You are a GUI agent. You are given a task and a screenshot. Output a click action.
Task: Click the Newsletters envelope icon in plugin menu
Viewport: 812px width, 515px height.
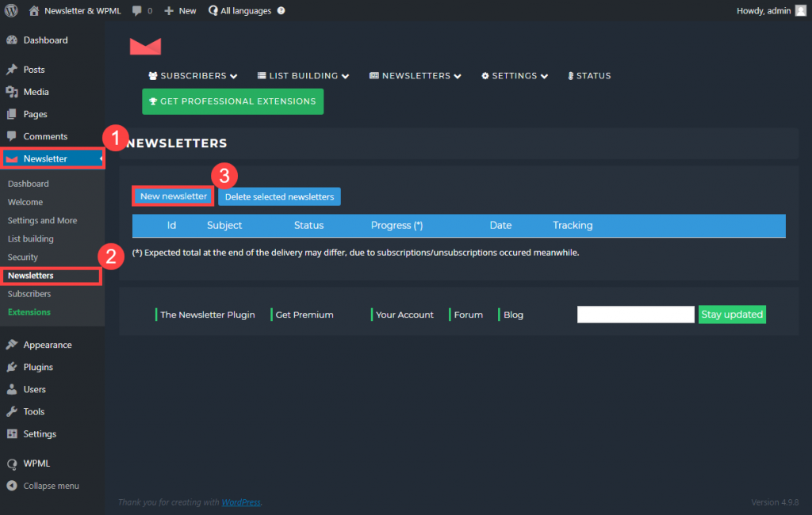(x=374, y=75)
